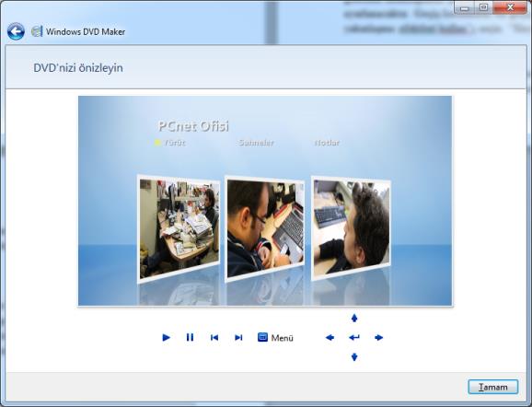Viewport: 532px width, 407px height.
Task: Click the Tamam button
Action: [x=493, y=387]
